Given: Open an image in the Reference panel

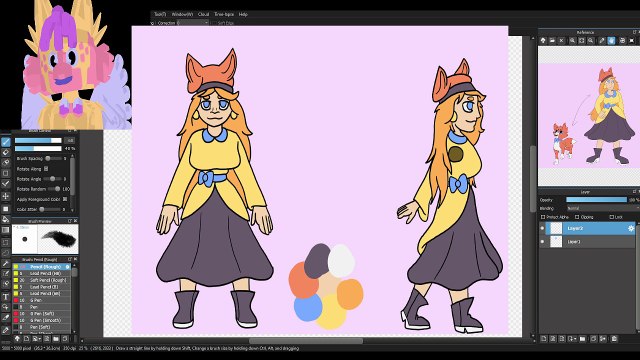Looking at the screenshot, I should pyautogui.click(x=543, y=40).
